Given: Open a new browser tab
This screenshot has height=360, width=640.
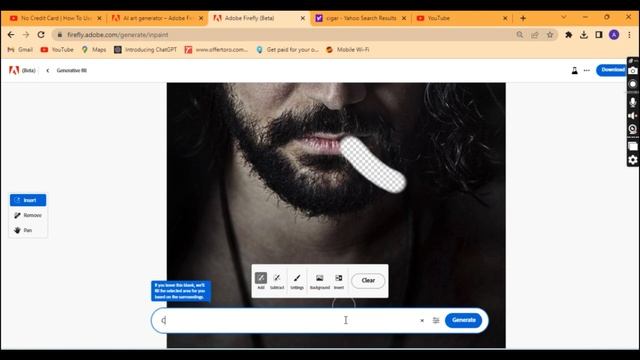Looking at the screenshot, I should (523, 18).
